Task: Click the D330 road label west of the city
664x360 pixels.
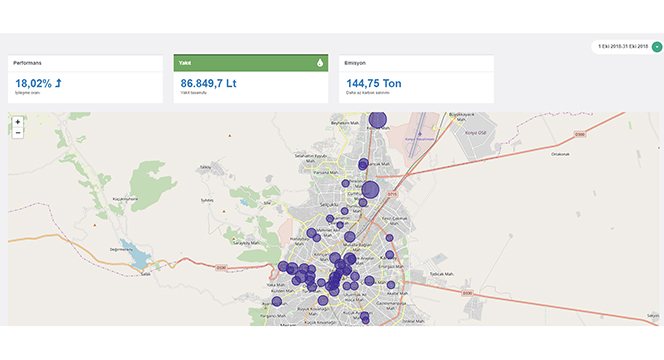Action: tap(221, 268)
